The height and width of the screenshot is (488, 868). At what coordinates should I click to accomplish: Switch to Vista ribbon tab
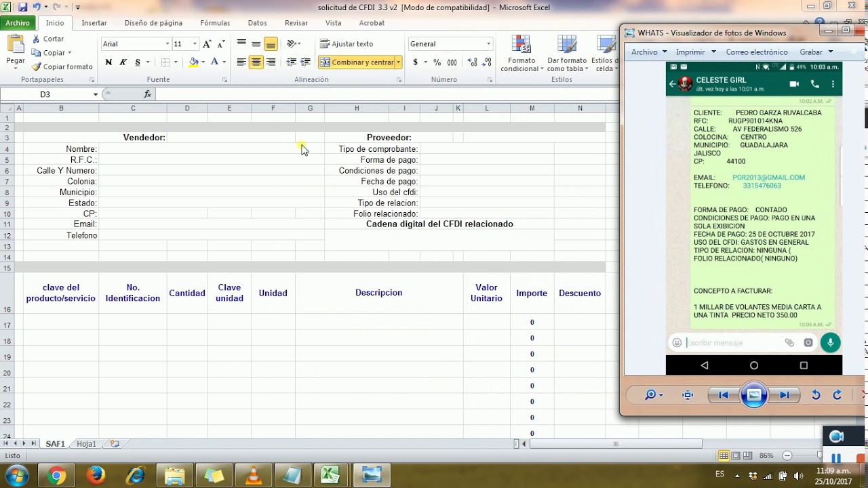click(x=334, y=23)
